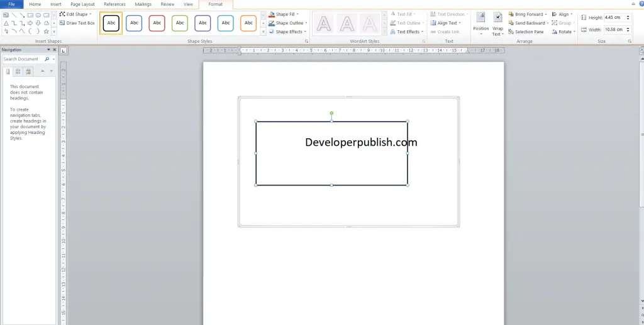644x325 pixels.
Task: Choose the Freeform shape tool
Action: (x=6, y=31)
